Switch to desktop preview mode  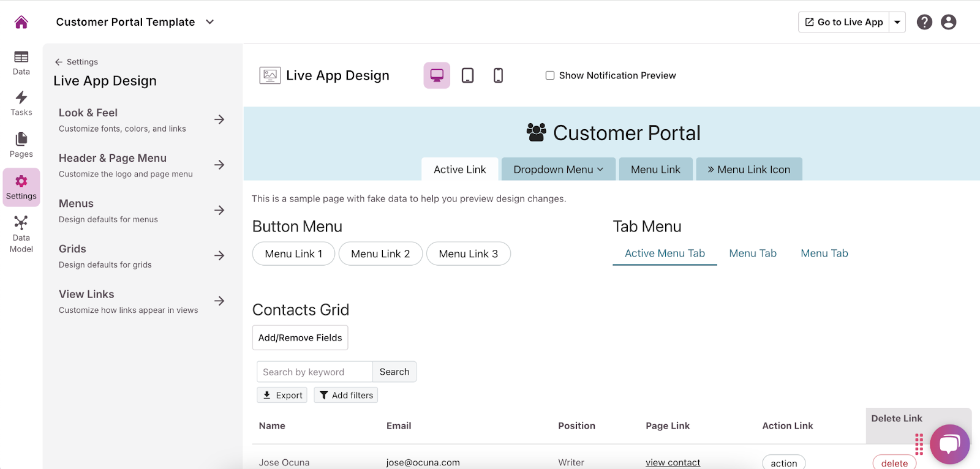pyautogui.click(x=437, y=75)
